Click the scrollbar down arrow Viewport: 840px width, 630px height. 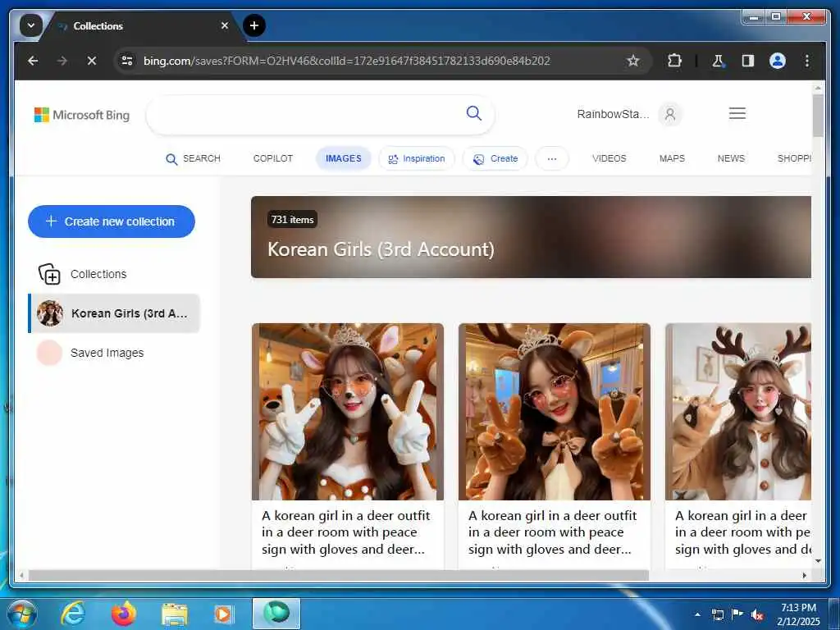[818, 561]
